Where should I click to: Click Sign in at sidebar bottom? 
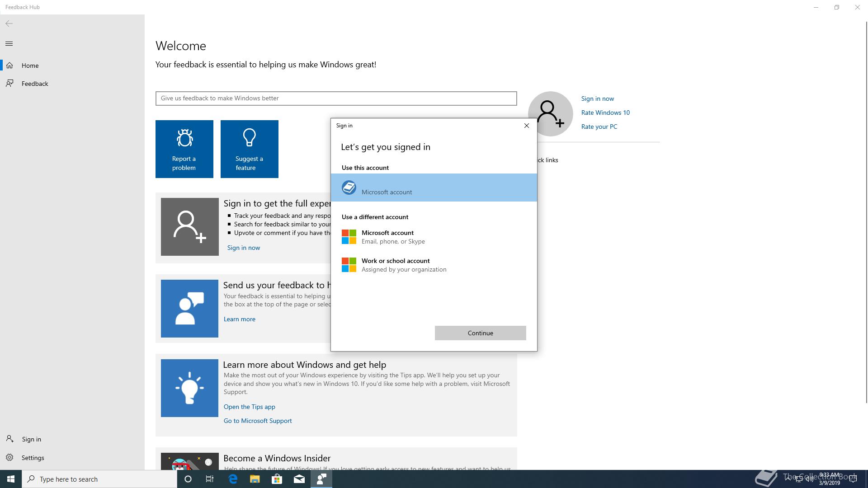point(72,439)
